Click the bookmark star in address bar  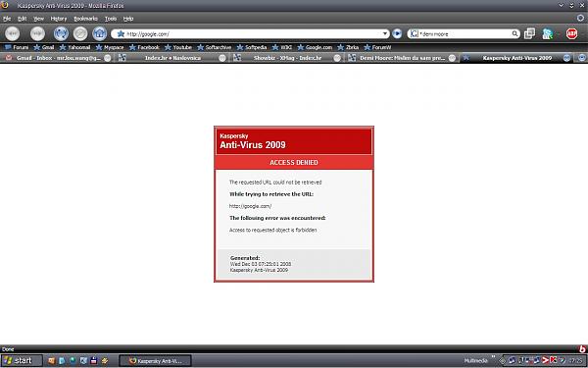point(121,33)
